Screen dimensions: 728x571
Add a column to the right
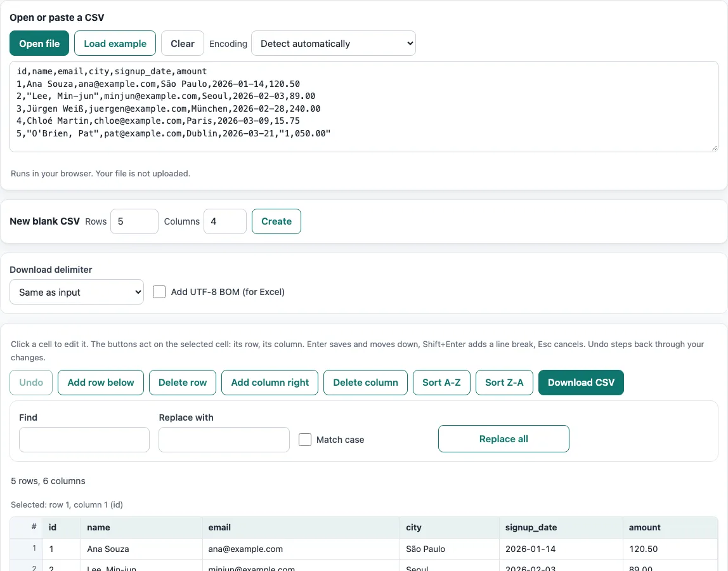coord(270,383)
